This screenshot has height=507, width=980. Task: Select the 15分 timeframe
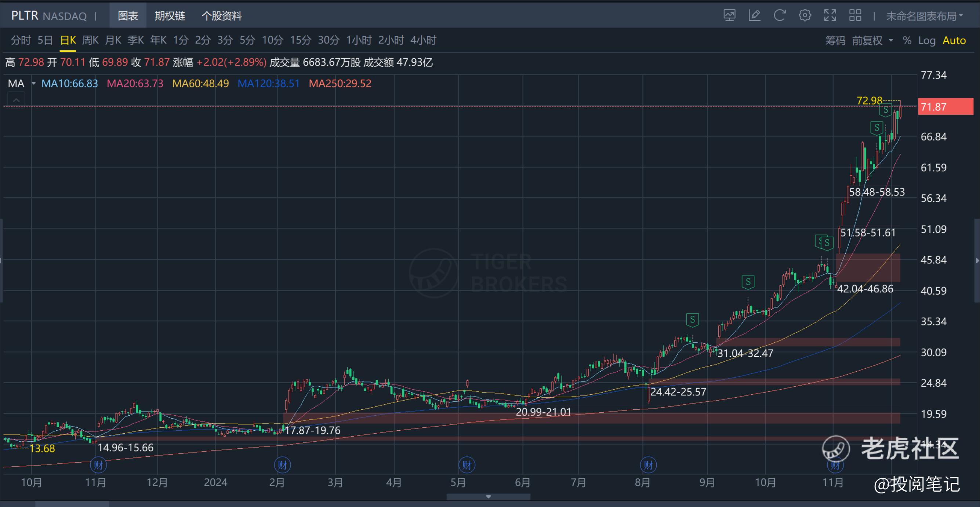pyautogui.click(x=301, y=40)
